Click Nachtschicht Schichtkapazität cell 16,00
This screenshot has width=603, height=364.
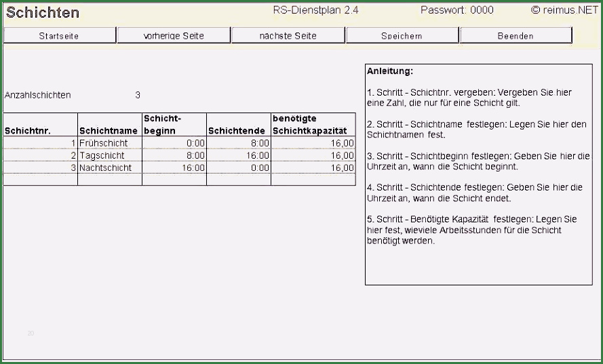point(313,167)
